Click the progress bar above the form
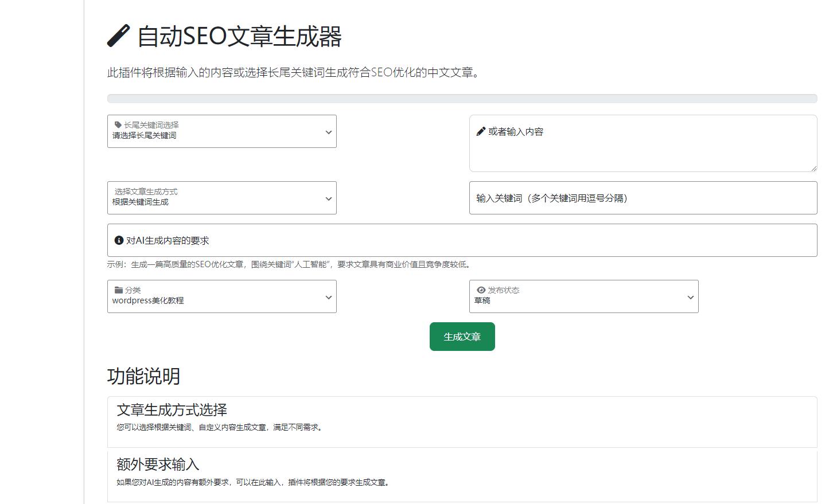 pos(462,98)
